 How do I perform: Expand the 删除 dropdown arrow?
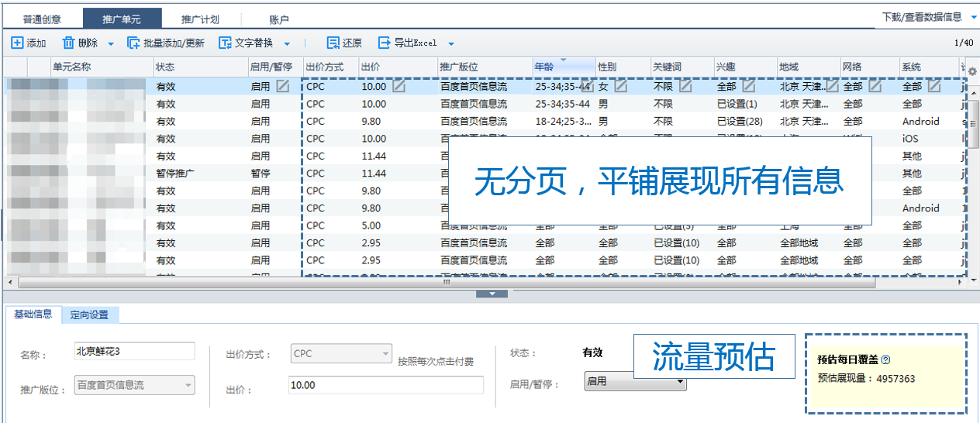[x=110, y=44]
